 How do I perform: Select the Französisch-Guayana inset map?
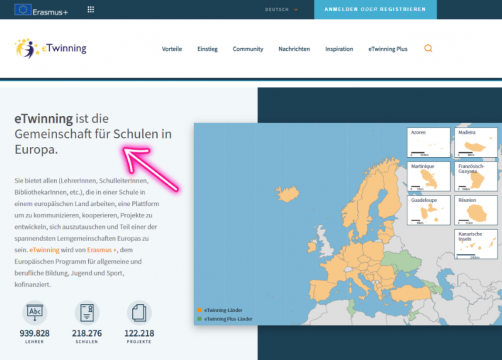(x=476, y=176)
